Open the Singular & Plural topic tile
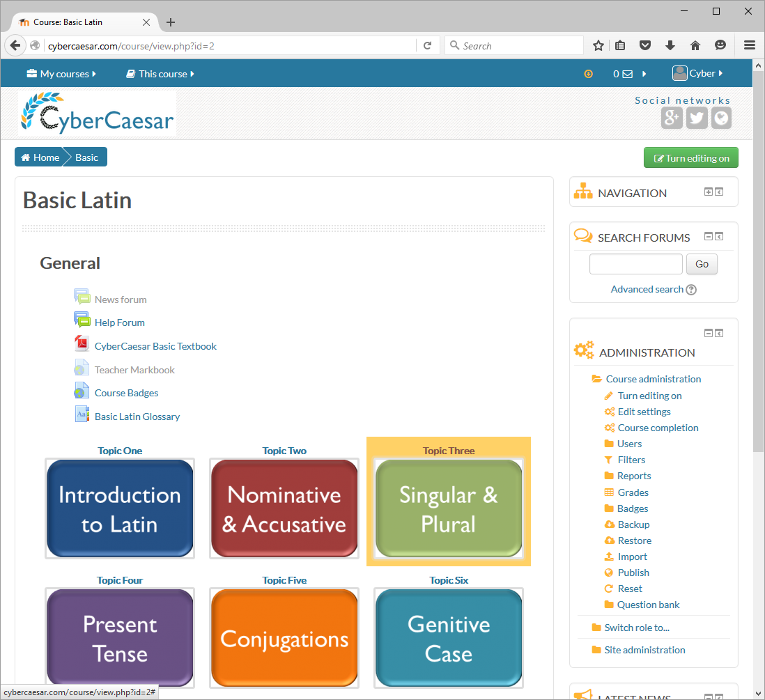 tap(449, 508)
